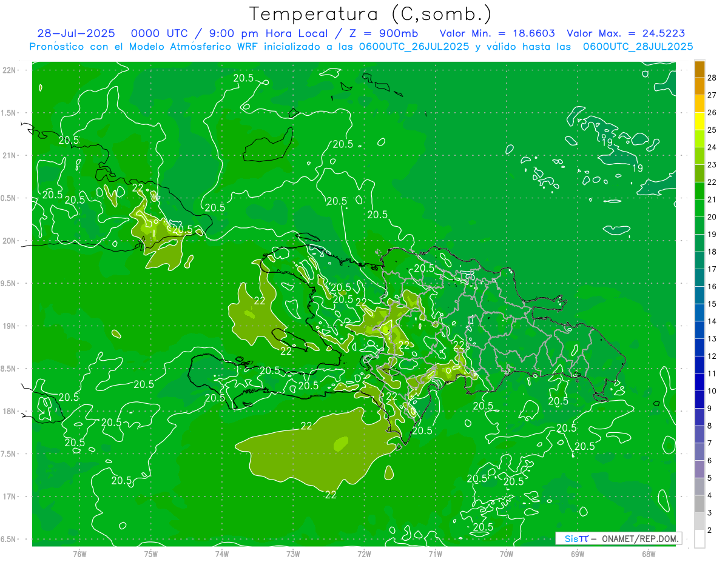The width and height of the screenshot is (728, 562).
Task: Click the blue legend swatch between 12 and 13
Action: click(699, 347)
